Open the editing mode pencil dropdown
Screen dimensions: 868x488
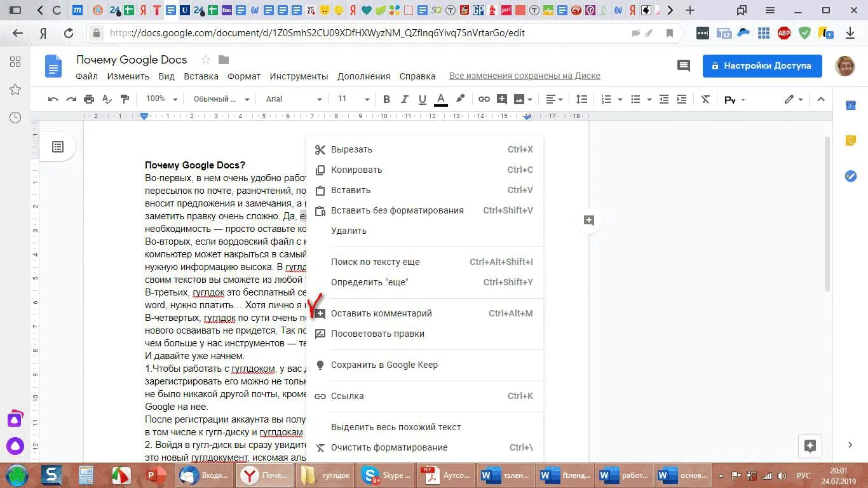coord(794,99)
